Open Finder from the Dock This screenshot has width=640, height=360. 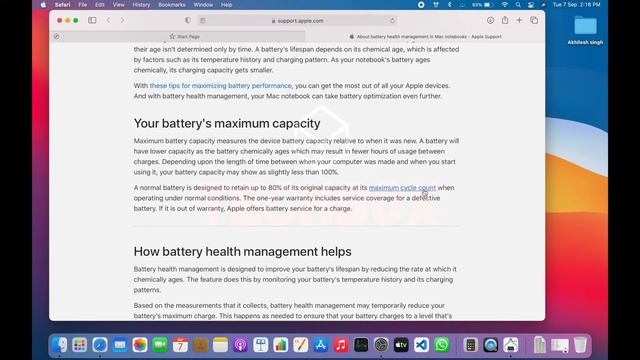coord(60,345)
